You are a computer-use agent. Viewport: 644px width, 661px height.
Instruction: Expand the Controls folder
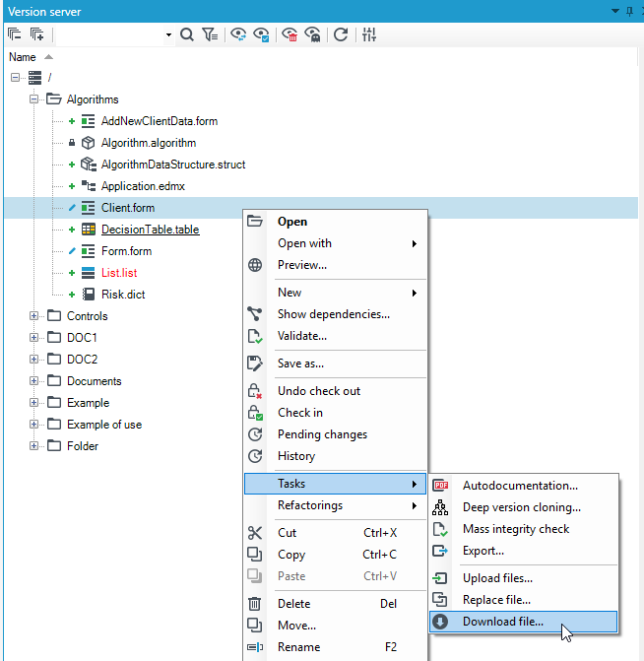point(33,316)
